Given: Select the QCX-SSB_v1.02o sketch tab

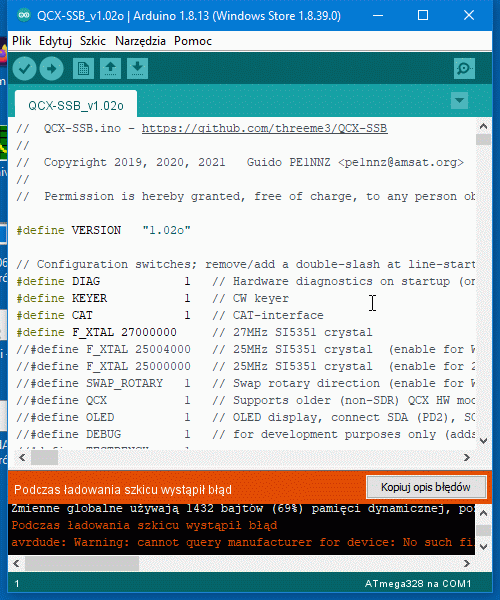Looking at the screenshot, I should click(x=76, y=105).
